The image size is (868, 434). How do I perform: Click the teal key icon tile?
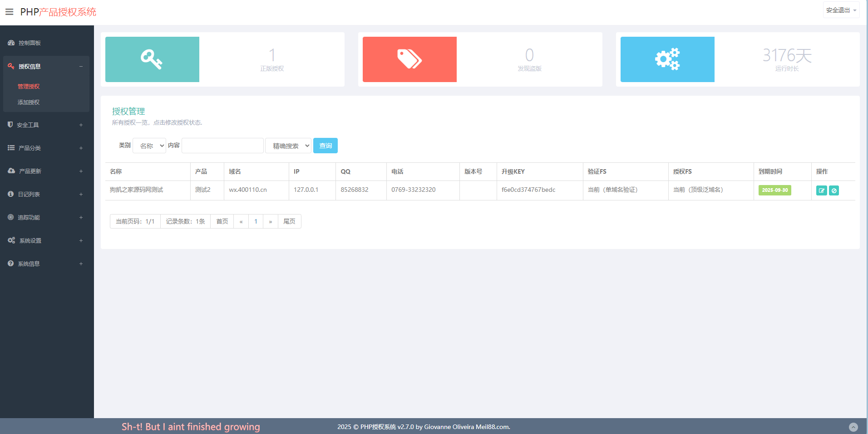(x=152, y=59)
